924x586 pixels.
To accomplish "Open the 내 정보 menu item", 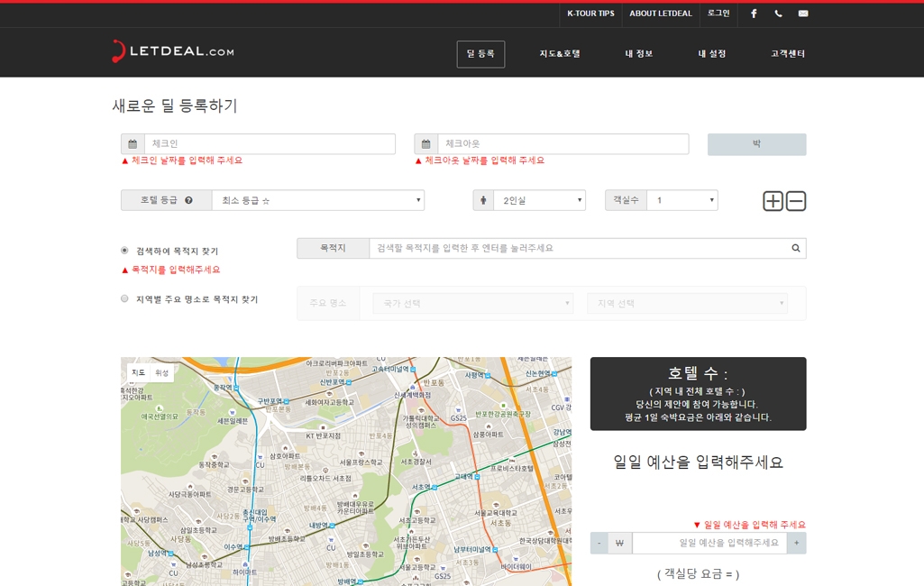I will tap(639, 54).
